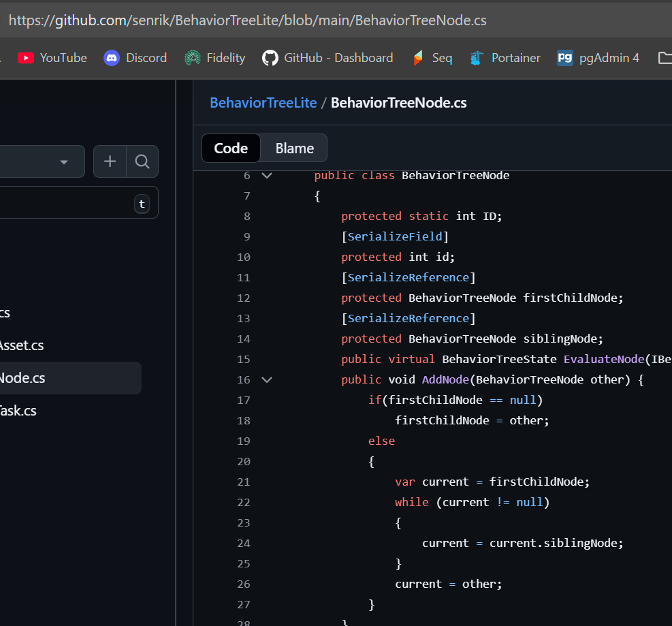Open the Seq bookmark icon
672x626 pixels.
click(x=417, y=58)
